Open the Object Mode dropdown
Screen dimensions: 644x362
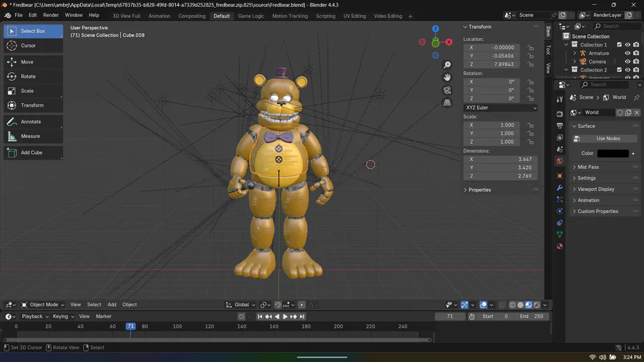point(43,305)
